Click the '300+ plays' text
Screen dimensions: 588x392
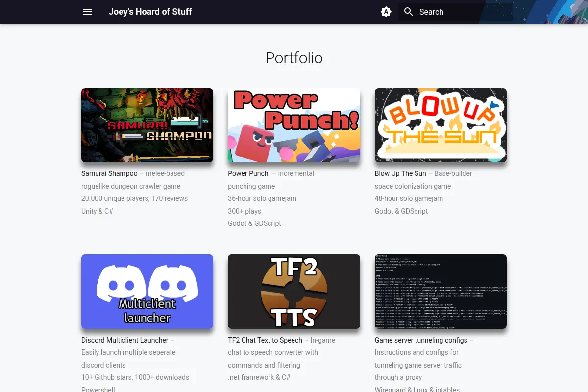coord(245,211)
